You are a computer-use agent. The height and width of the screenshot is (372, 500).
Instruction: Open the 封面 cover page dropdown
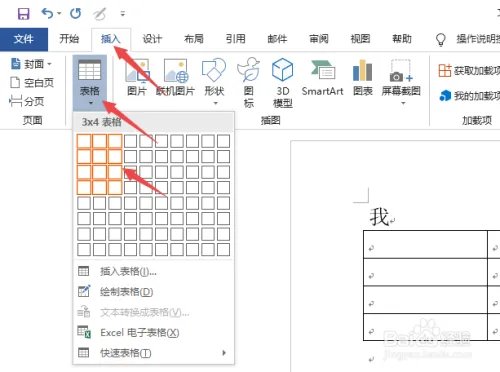[31, 64]
